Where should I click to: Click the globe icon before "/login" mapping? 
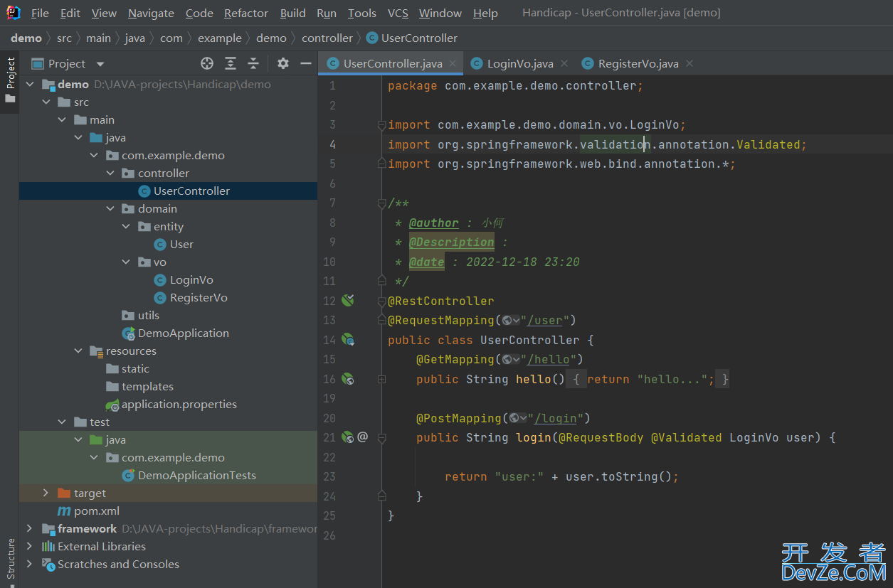coord(514,418)
